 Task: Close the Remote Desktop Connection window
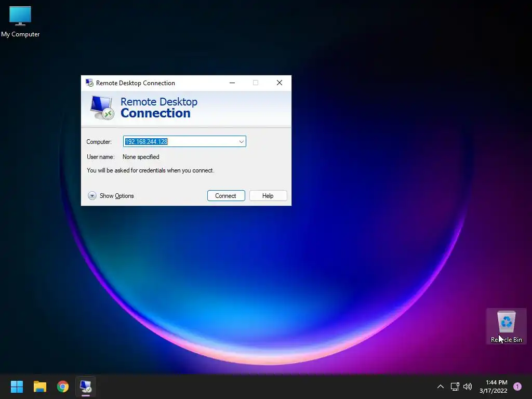click(x=279, y=83)
